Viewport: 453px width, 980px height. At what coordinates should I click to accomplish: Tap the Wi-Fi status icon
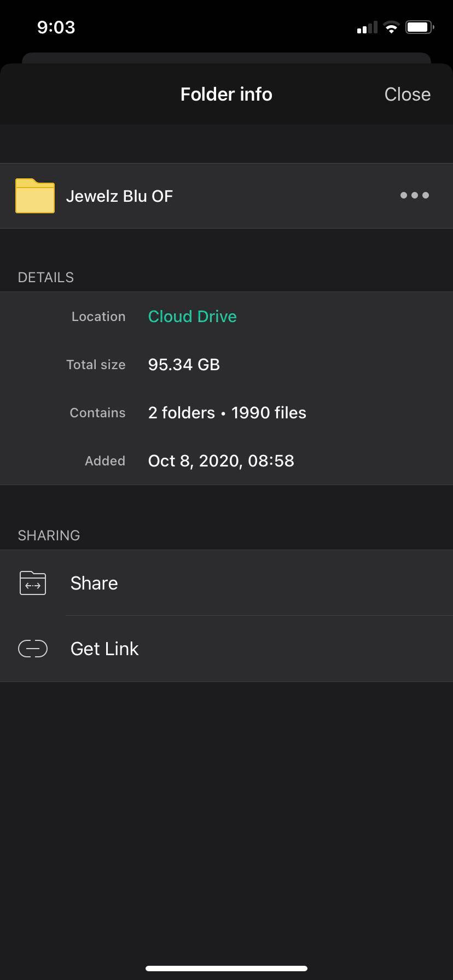click(391, 27)
